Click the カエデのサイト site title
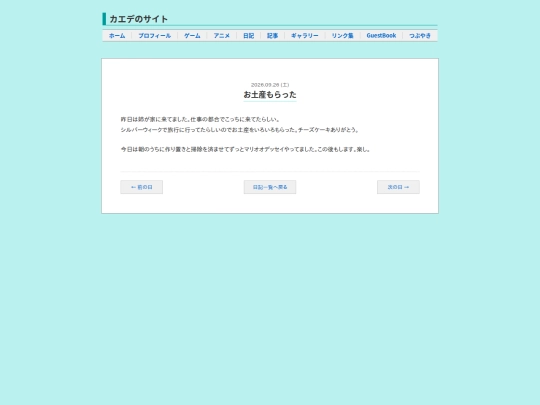This screenshot has height=405, width=540. 138,19
